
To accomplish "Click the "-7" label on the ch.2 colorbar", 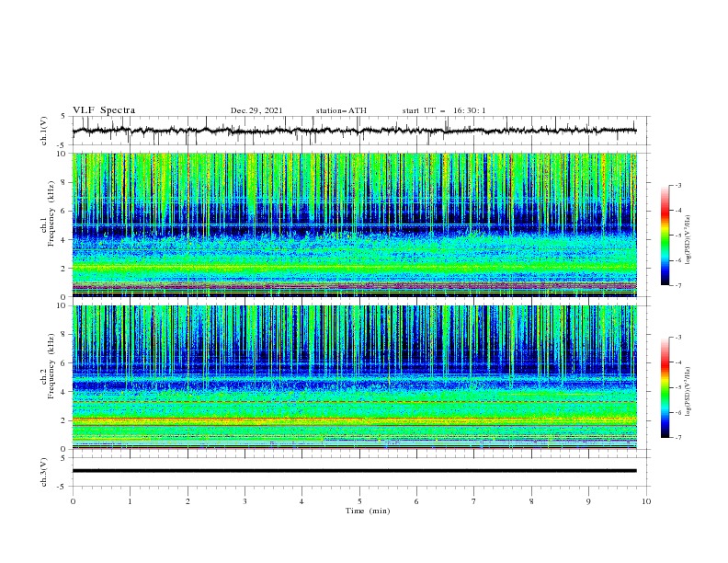I will click(678, 438).
